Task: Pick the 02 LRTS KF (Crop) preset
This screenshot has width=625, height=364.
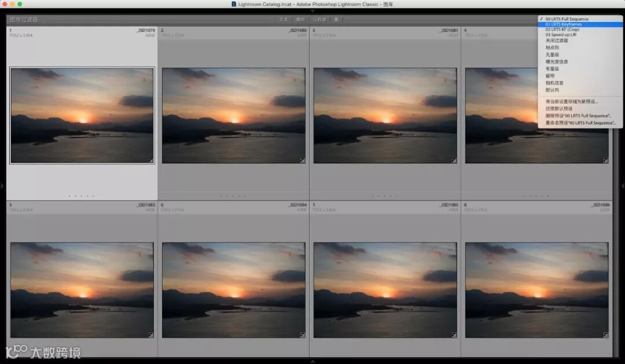Action: point(580,30)
